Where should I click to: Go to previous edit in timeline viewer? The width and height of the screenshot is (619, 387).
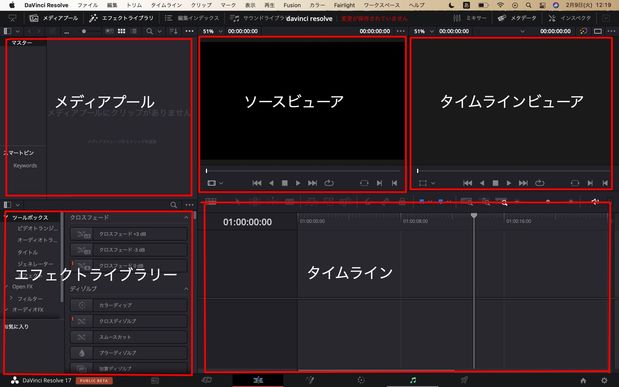click(467, 183)
